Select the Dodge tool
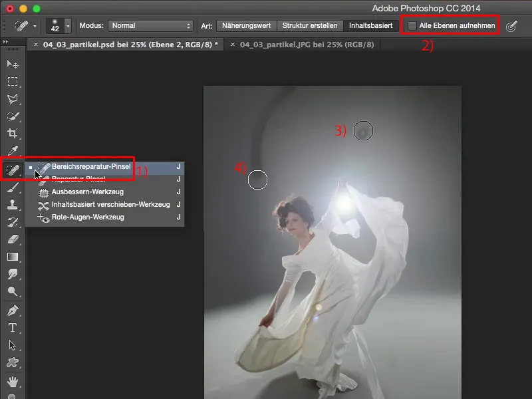Viewport: 532px width, 399px height. click(13, 291)
